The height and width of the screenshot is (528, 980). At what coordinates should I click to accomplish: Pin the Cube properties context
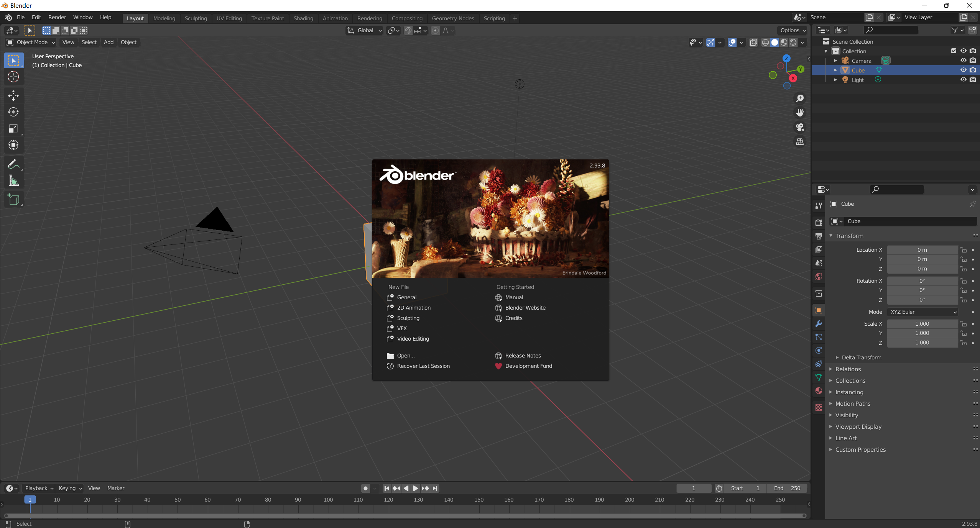[x=972, y=204]
